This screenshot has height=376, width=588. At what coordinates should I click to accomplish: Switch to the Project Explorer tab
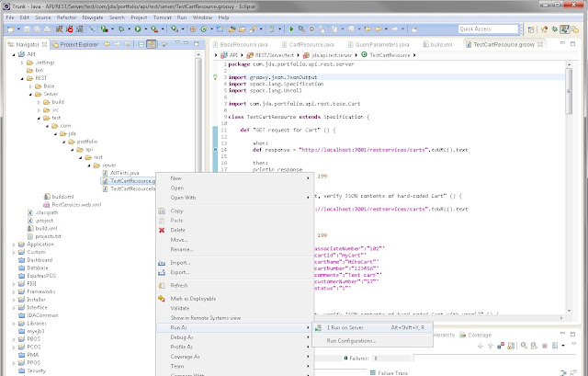click(x=75, y=44)
